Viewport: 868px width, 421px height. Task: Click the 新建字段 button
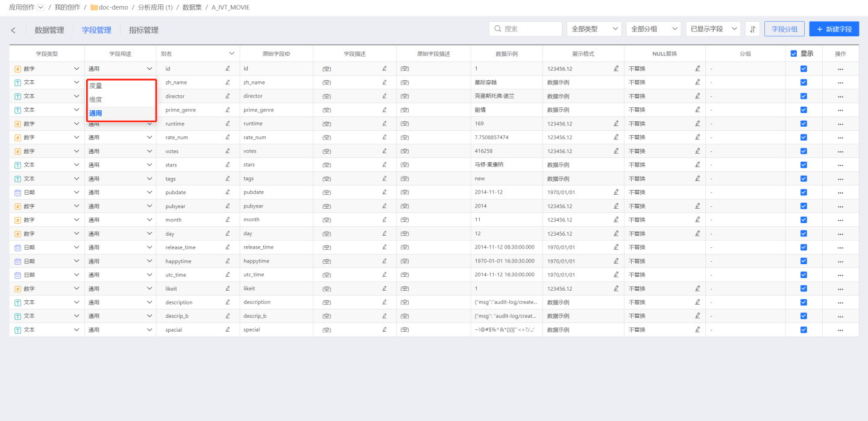click(834, 29)
